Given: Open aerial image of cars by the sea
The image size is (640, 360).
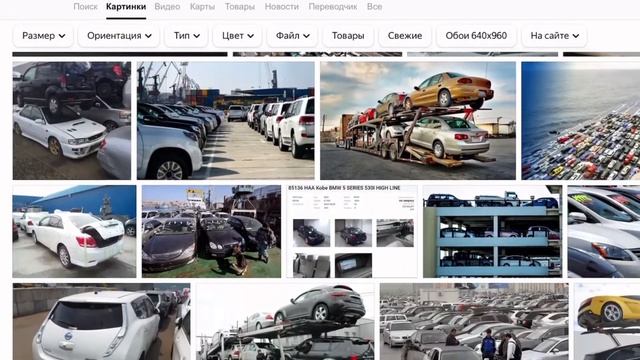Looking at the screenshot, I should (x=580, y=121).
